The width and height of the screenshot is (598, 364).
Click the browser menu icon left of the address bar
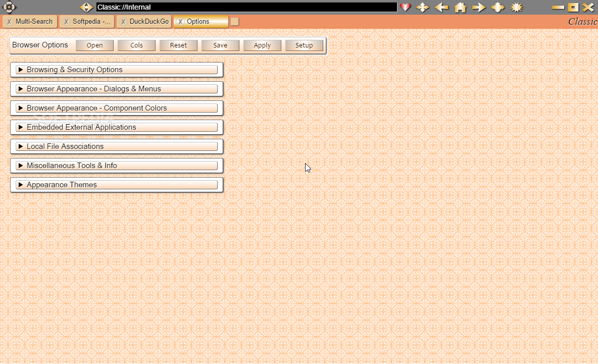[9, 7]
